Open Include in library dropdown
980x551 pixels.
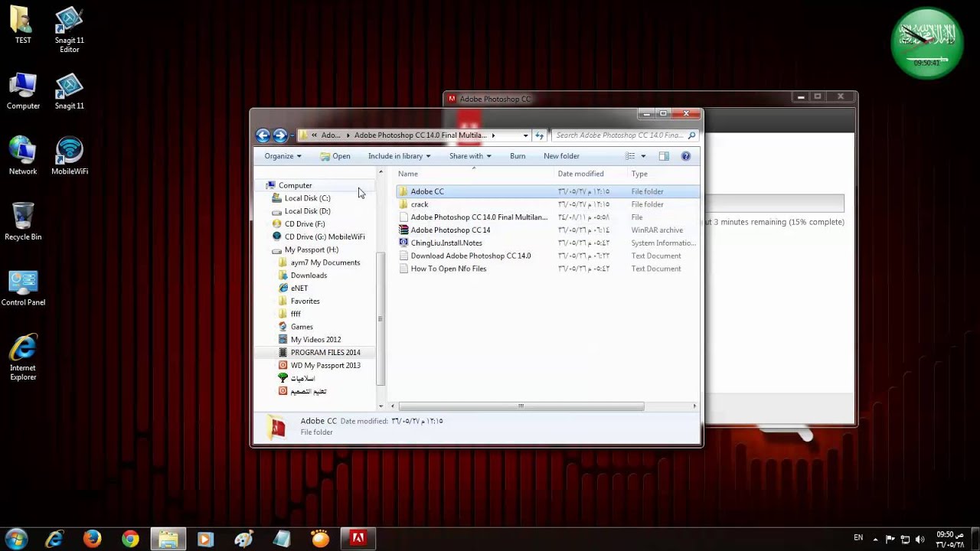pyautogui.click(x=399, y=156)
